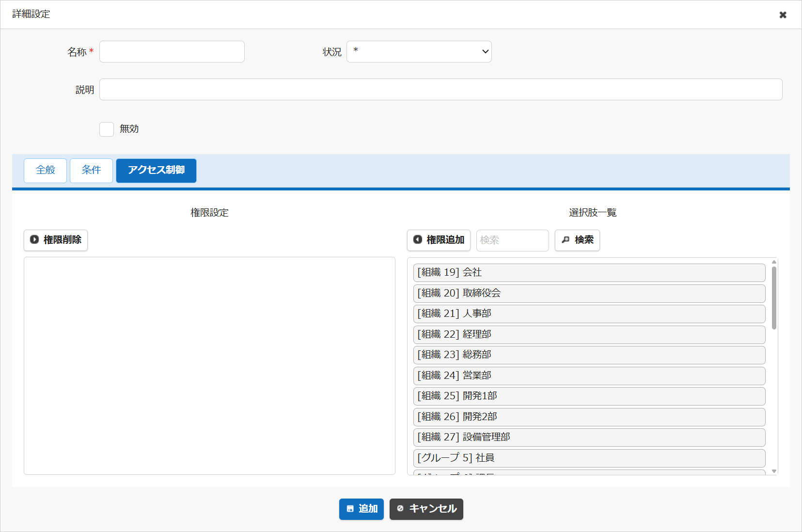
Task: Open the 状況 dropdown
Action: [x=419, y=52]
